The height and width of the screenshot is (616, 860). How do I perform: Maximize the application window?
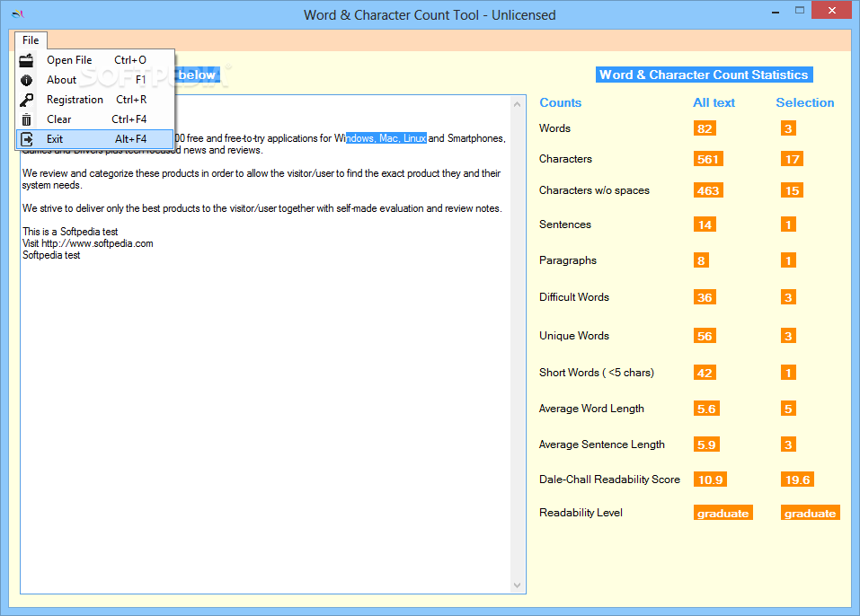click(x=800, y=11)
